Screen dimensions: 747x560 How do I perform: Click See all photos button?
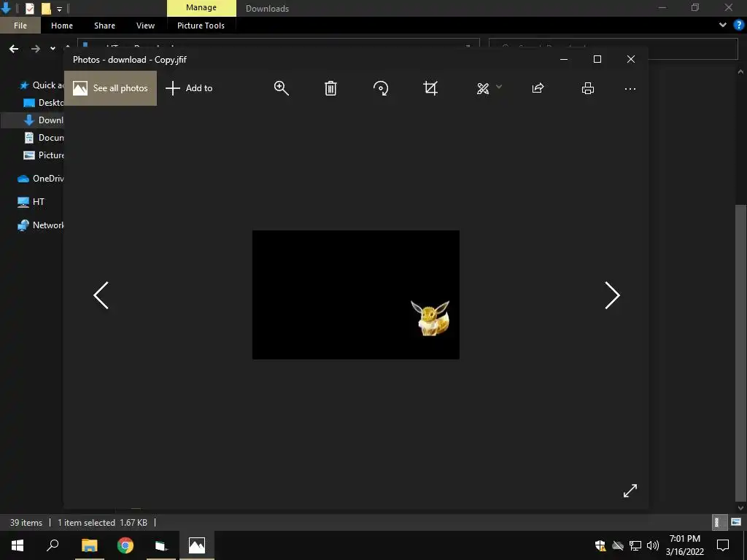point(111,88)
